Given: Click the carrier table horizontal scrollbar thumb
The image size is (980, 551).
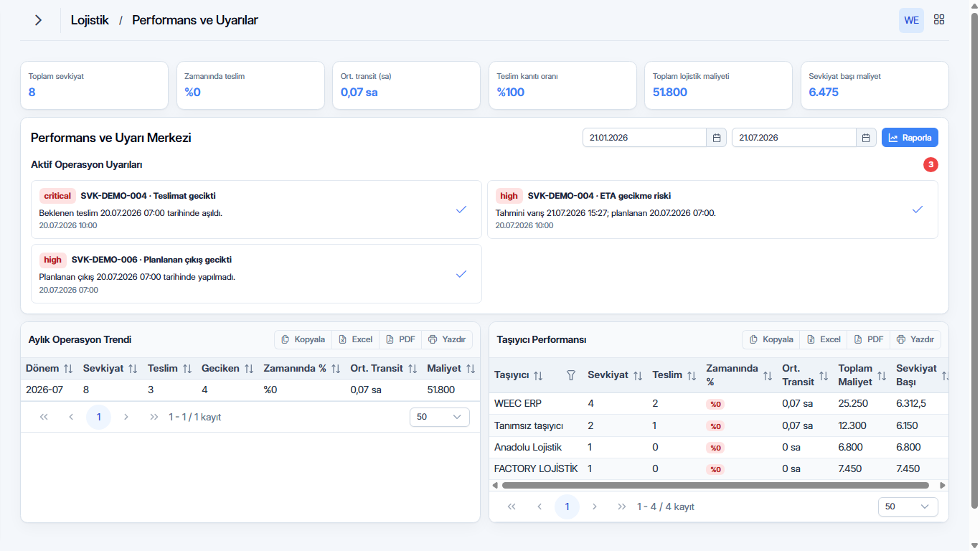Looking at the screenshot, I should 715,486.
